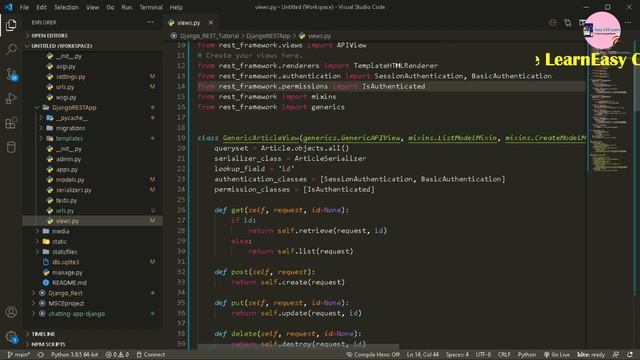
Task: Open settings.py in the explorer
Action: click(x=71, y=77)
